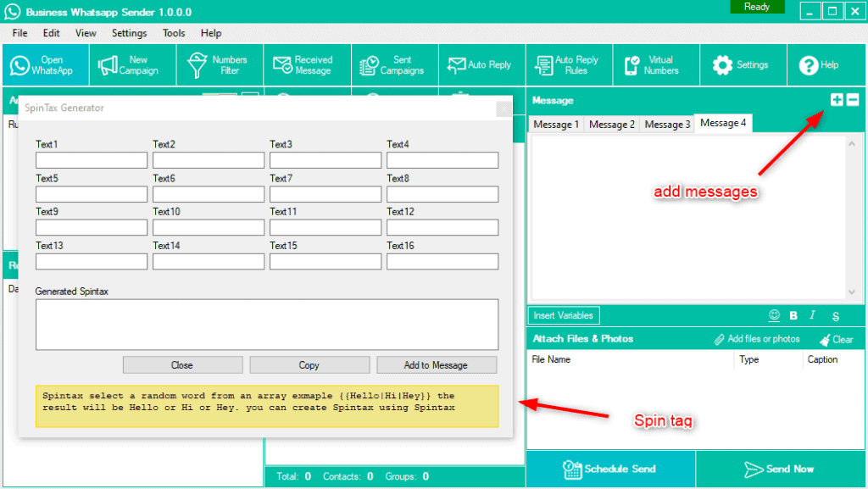Open the View menu
868x489 pixels.
[x=86, y=33]
